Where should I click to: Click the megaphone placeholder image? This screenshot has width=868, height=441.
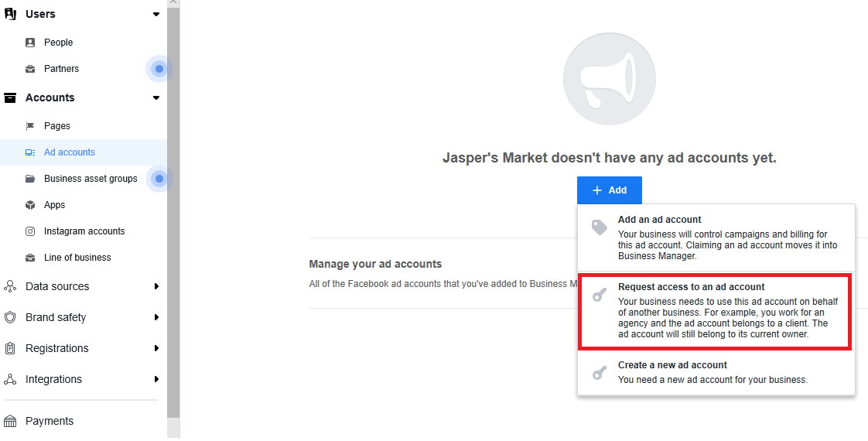610,79
